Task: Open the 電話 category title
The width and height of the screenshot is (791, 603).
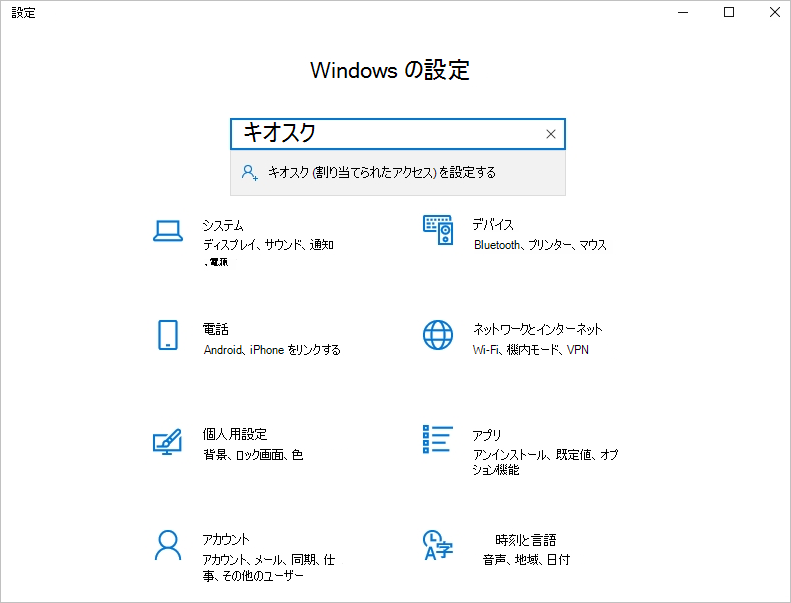Action: tap(216, 329)
